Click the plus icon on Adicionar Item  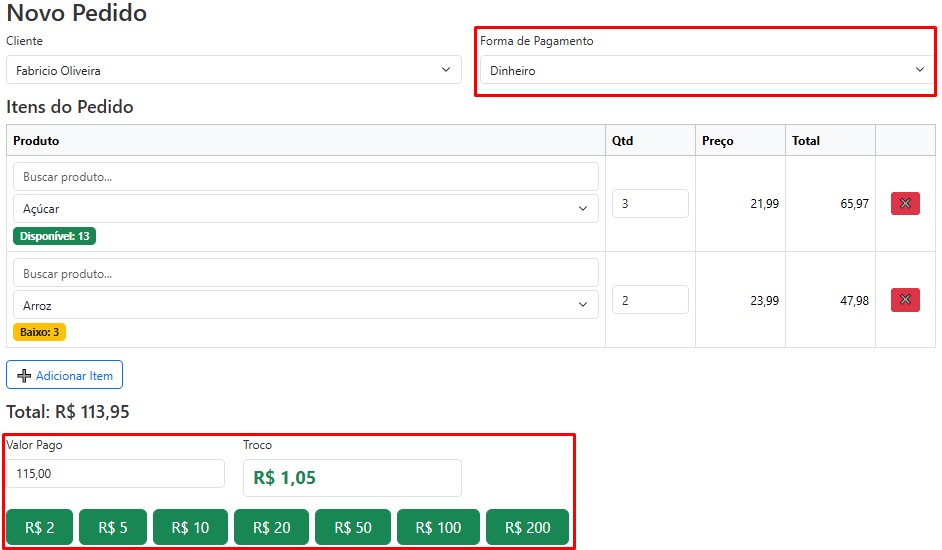point(24,376)
